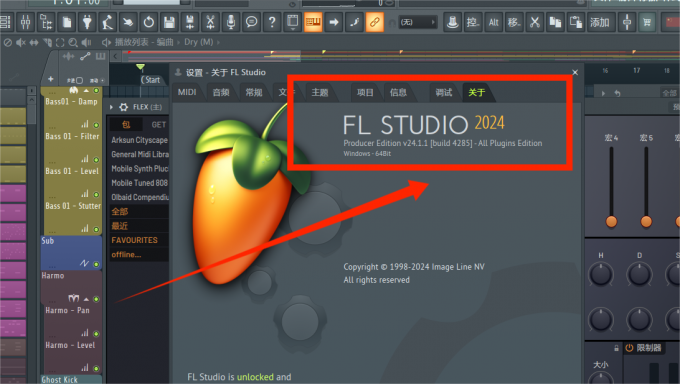The height and width of the screenshot is (384, 680).
Task: Toggle mute LED on Bass 01 - Stutter
Action: click(96, 229)
